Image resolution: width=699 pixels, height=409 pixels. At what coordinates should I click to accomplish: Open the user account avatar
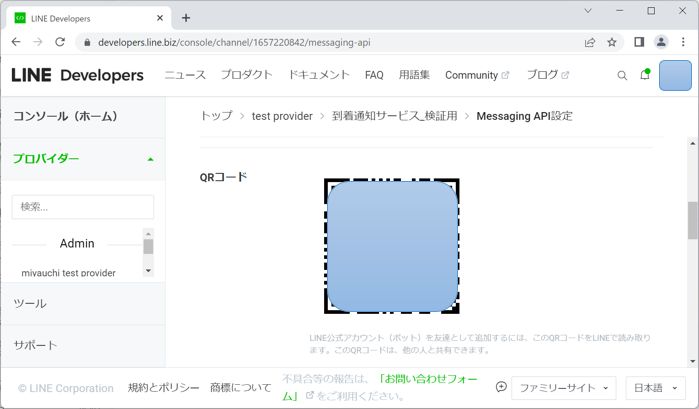click(675, 75)
